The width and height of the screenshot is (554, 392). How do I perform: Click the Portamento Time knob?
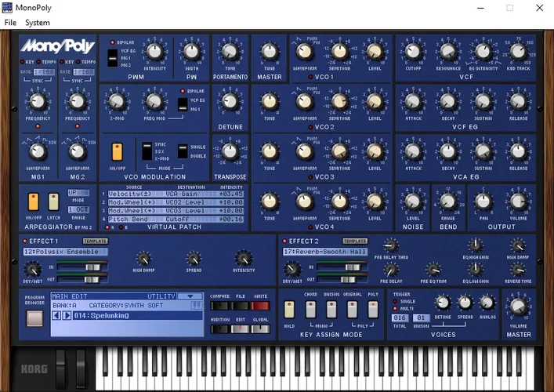tap(230, 52)
